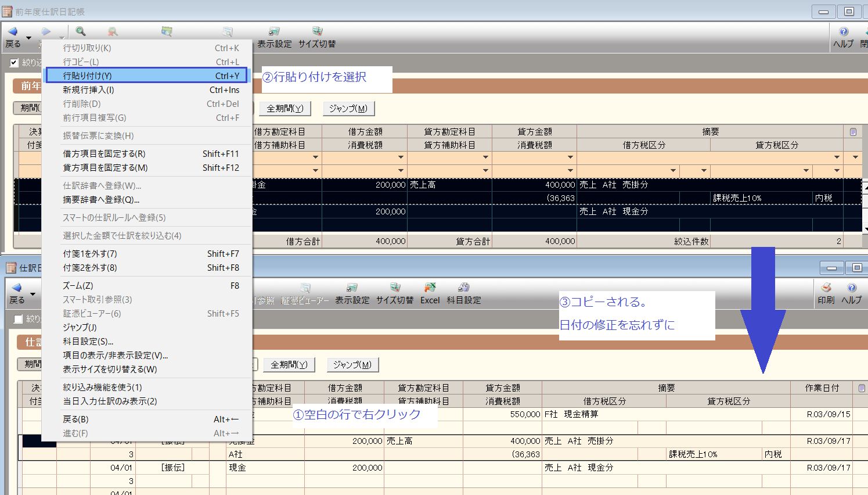Viewport: 868px width, 495px height.
Task: Expand the arrow next to upper 戻る
Action: [28, 38]
